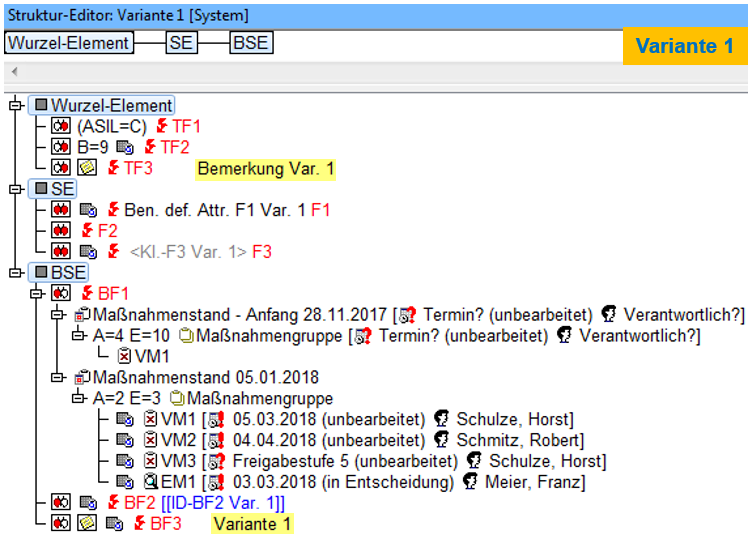Image resolution: width=752 pixels, height=538 pixels.
Task: Click the attribute icon in BF3 row
Action: tap(114, 524)
